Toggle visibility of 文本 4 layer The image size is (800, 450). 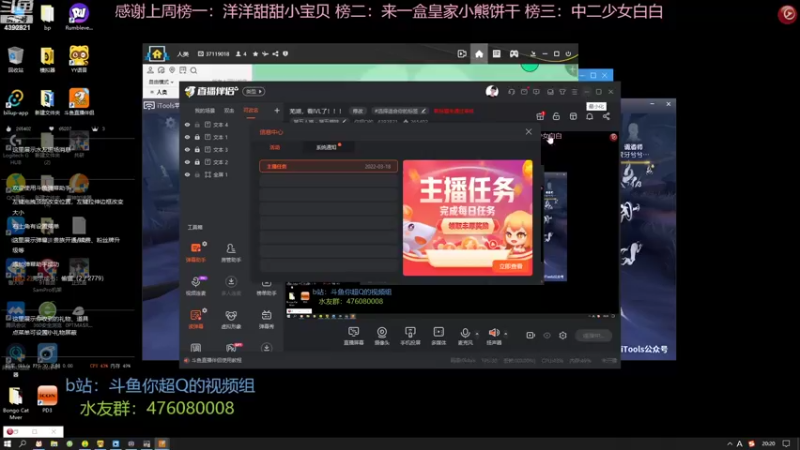click(x=187, y=124)
